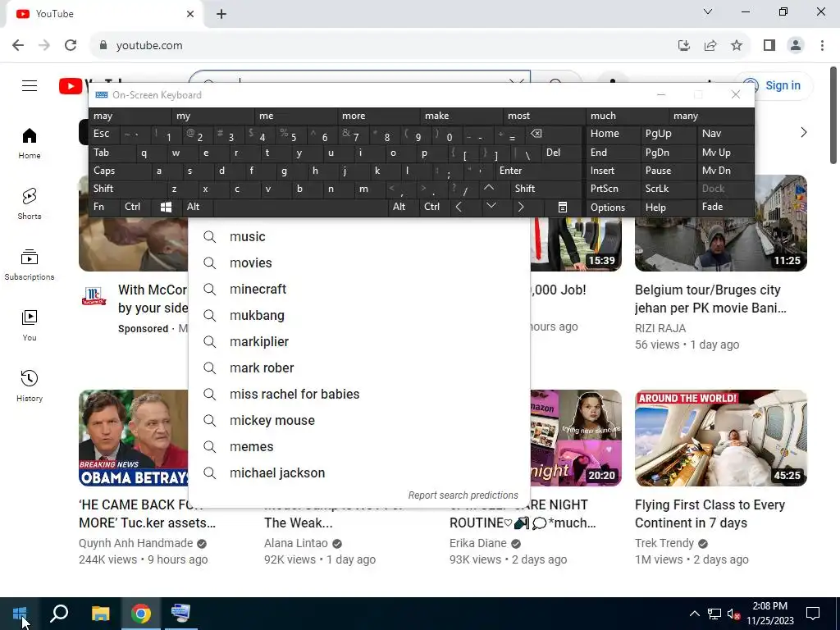The image size is (840, 630).
Task: Open Chrome side panel
Action: tap(769, 46)
